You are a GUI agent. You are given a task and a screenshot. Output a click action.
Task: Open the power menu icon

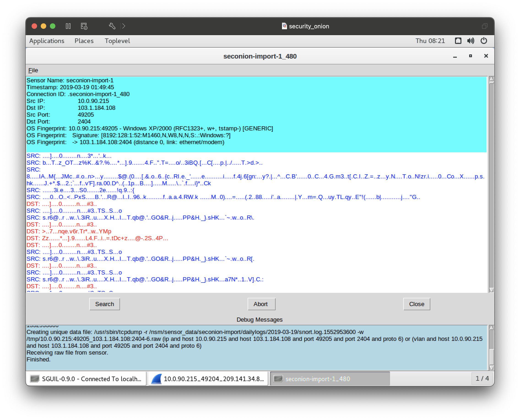483,41
